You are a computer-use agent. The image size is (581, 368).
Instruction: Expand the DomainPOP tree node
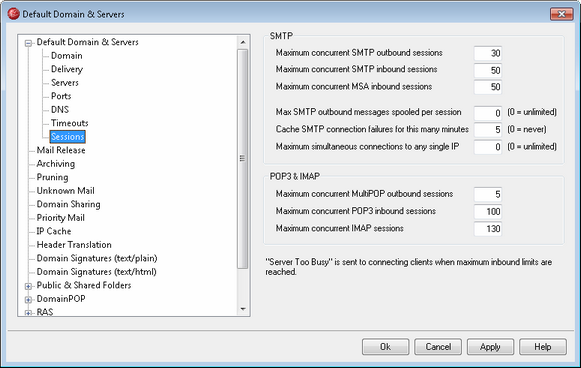click(28, 299)
